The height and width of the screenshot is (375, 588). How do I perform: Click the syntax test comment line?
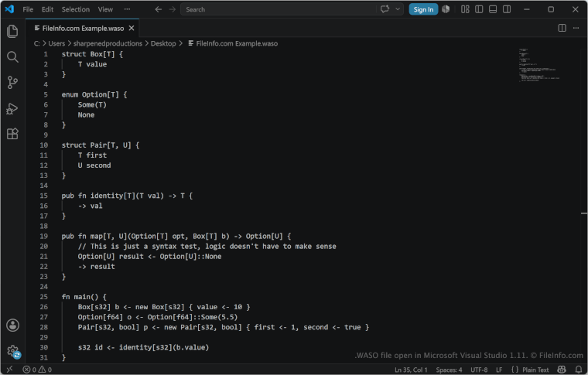coord(207,246)
